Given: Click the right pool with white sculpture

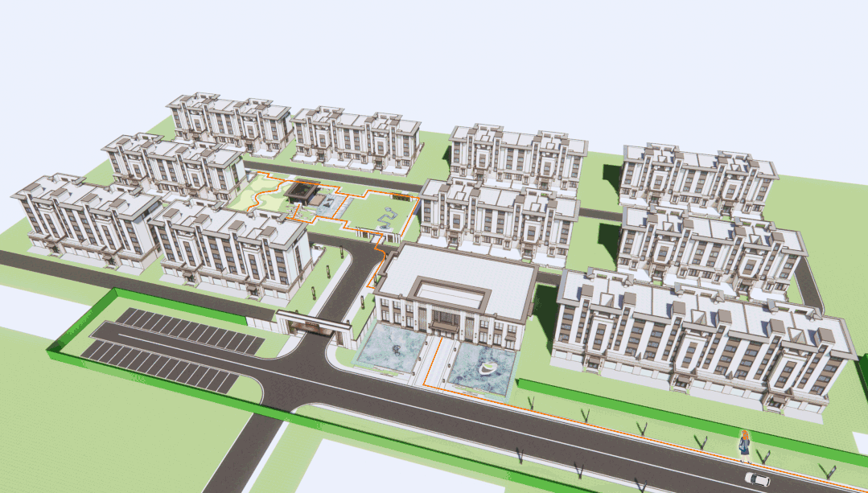Looking at the screenshot, I should pos(479,371).
